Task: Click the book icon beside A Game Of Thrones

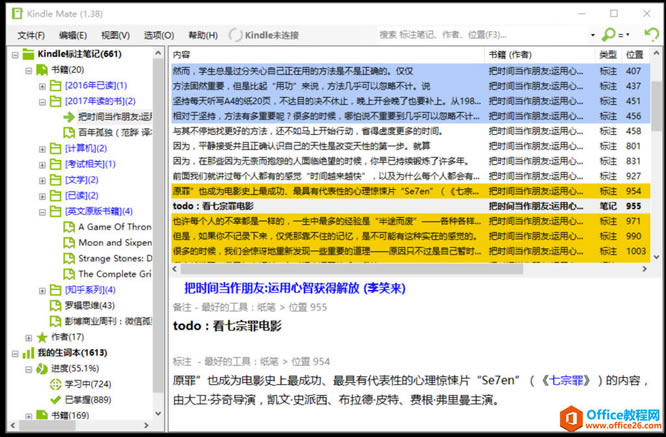Action: coord(69,227)
